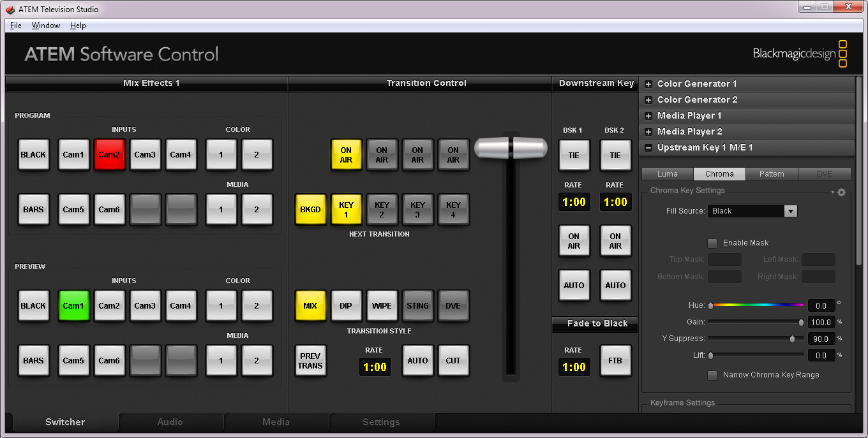Screen dimensions: 868x438
Task: Select MIX transition style
Action: point(310,306)
